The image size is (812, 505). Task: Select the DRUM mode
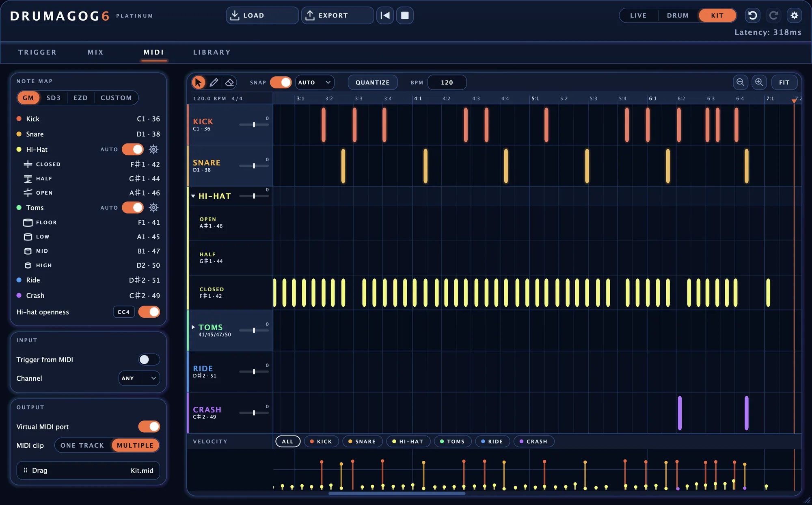click(x=678, y=15)
